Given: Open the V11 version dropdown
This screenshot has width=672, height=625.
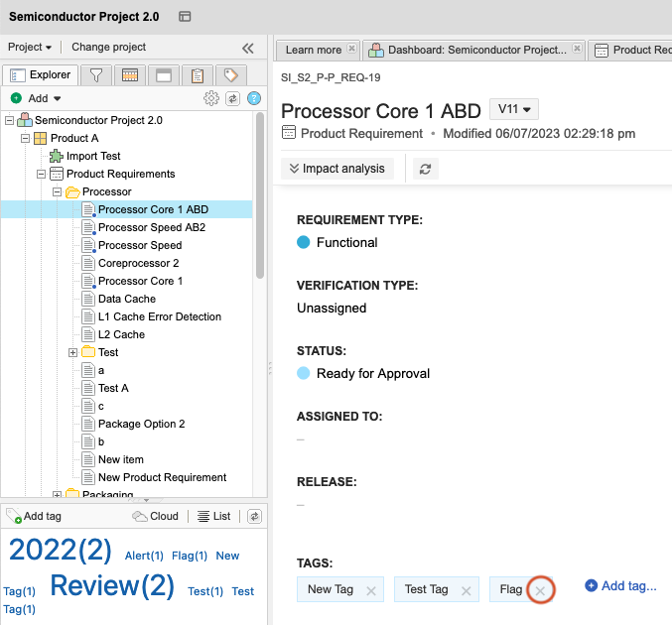Looking at the screenshot, I should tap(516, 109).
